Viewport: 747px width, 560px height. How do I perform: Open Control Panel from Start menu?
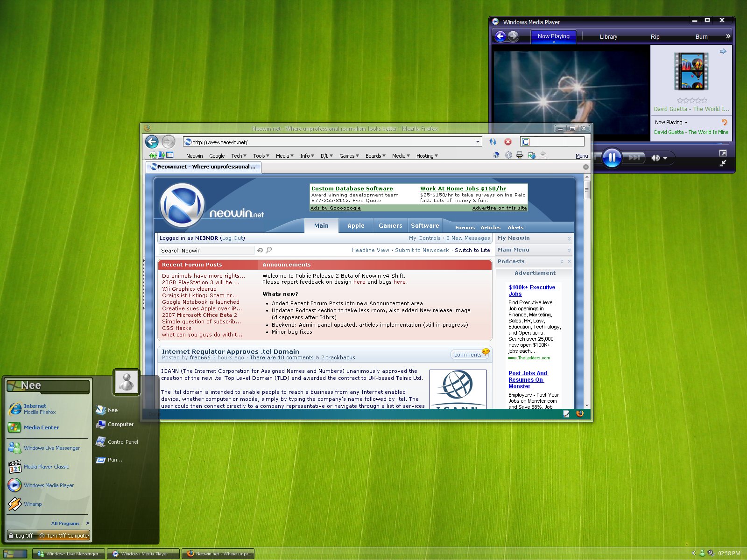pyautogui.click(x=117, y=442)
